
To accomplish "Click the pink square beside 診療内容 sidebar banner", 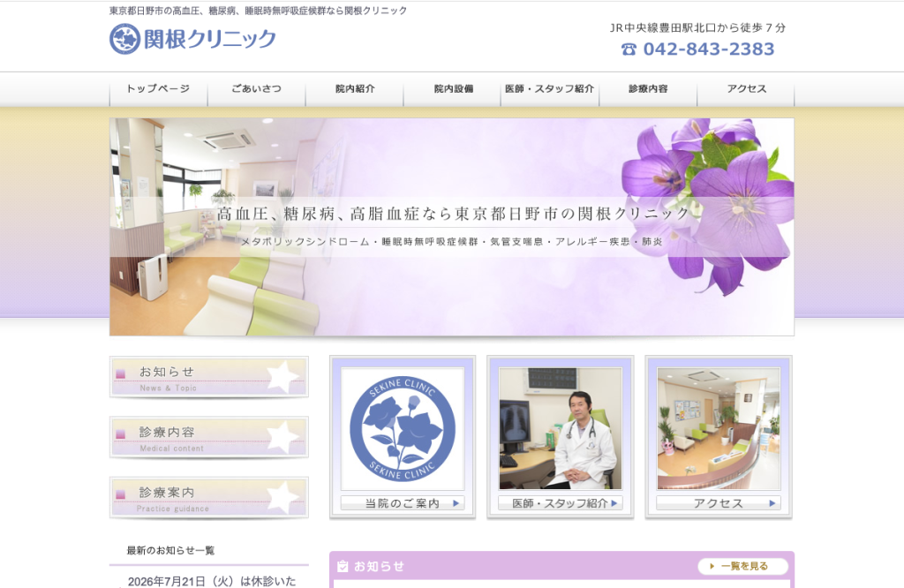I will coord(120,434).
